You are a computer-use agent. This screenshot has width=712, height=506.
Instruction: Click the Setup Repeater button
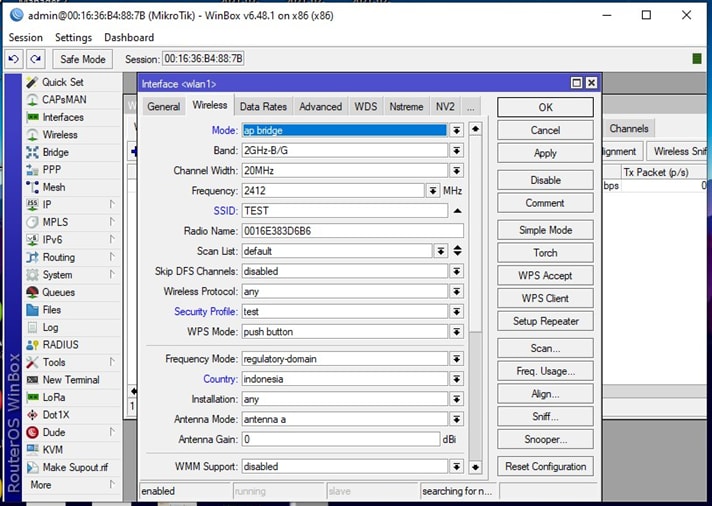[x=545, y=321]
